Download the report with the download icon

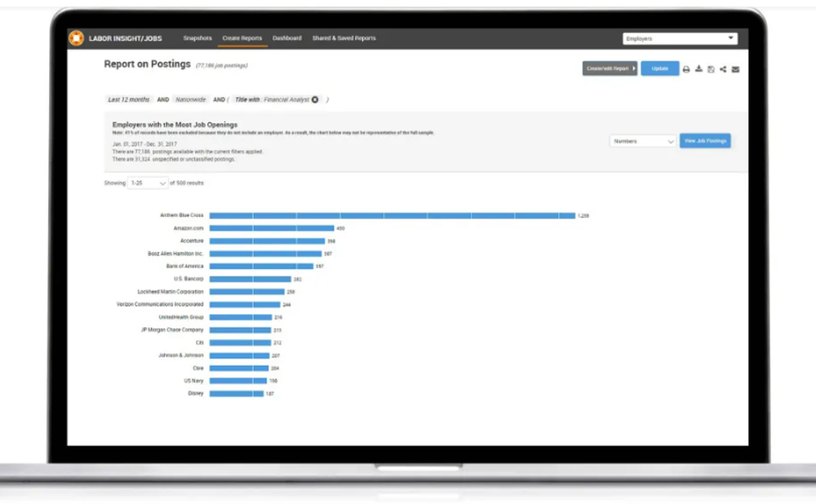(698, 69)
